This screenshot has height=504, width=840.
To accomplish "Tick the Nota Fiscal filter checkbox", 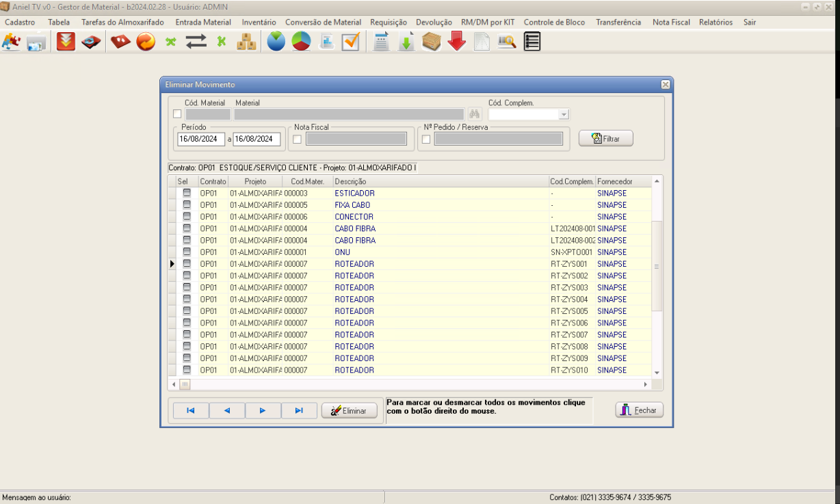I will (x=297, y=140).
